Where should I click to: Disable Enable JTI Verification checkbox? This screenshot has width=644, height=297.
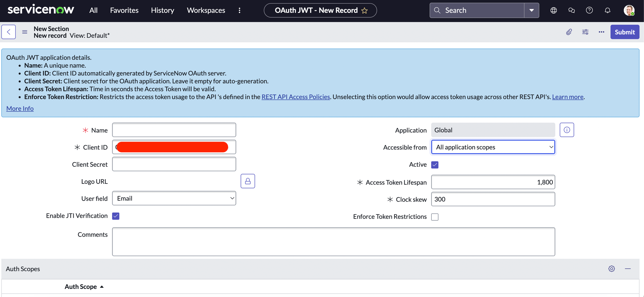tap(116, 216)
